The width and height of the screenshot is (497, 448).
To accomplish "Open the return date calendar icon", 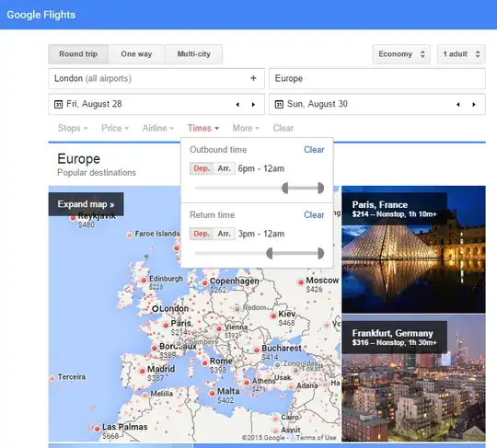I will point(279,104).
